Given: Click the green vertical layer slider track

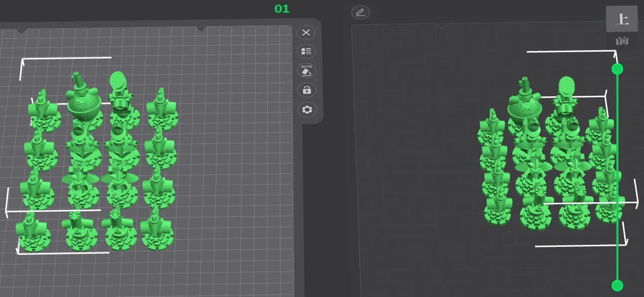Looking at the screenshot, I should point(617,177).
